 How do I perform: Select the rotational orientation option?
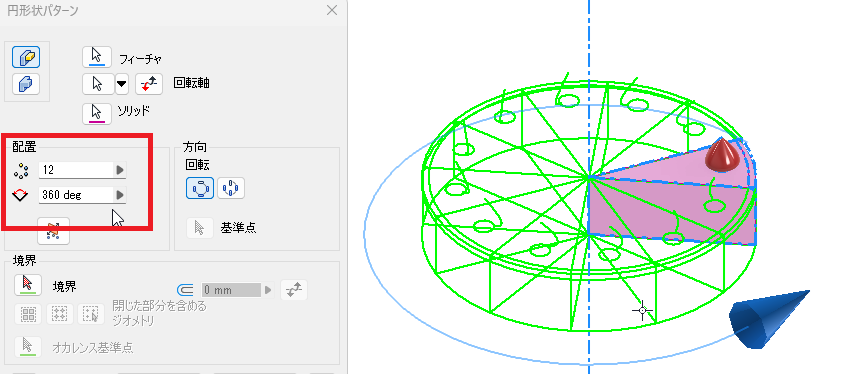(200, 188)
